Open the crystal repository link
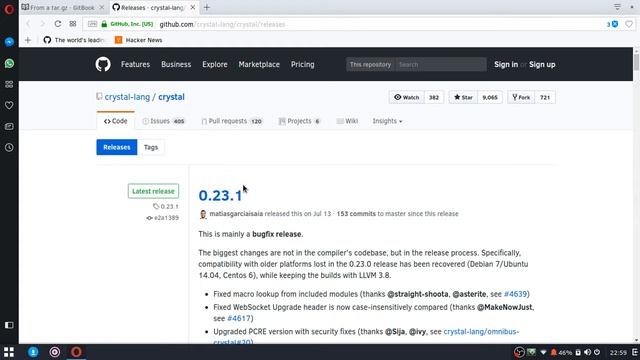Screen dimensions: 640x360 [171, 97]
